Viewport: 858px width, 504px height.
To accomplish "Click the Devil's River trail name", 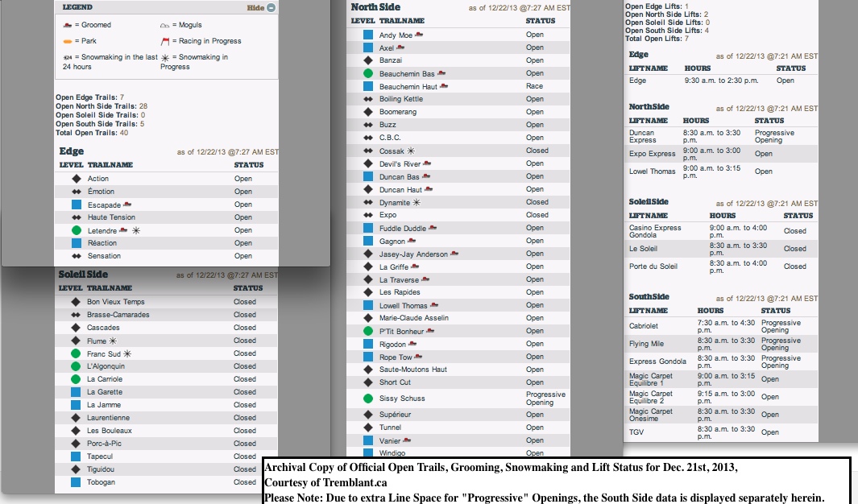I will (x=400, y=163).
